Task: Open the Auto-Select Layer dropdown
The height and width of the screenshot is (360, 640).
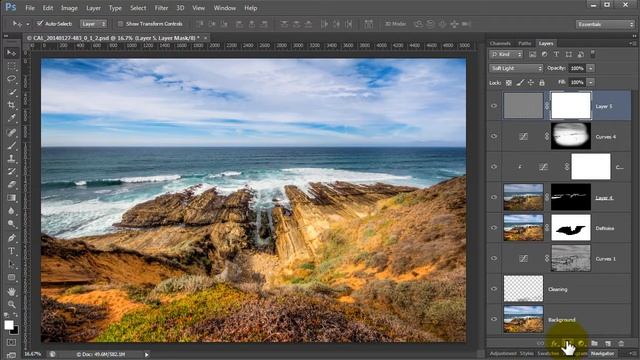Action: point(93,24)
